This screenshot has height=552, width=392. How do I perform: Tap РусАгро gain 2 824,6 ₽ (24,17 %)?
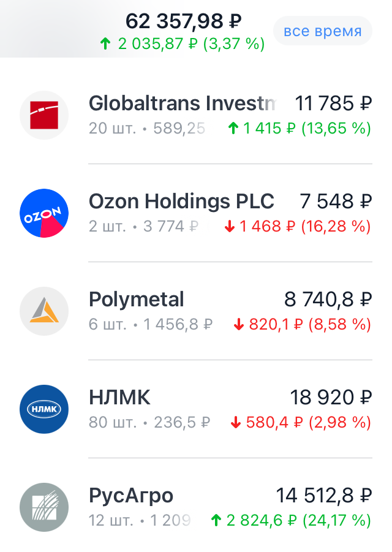291,521
